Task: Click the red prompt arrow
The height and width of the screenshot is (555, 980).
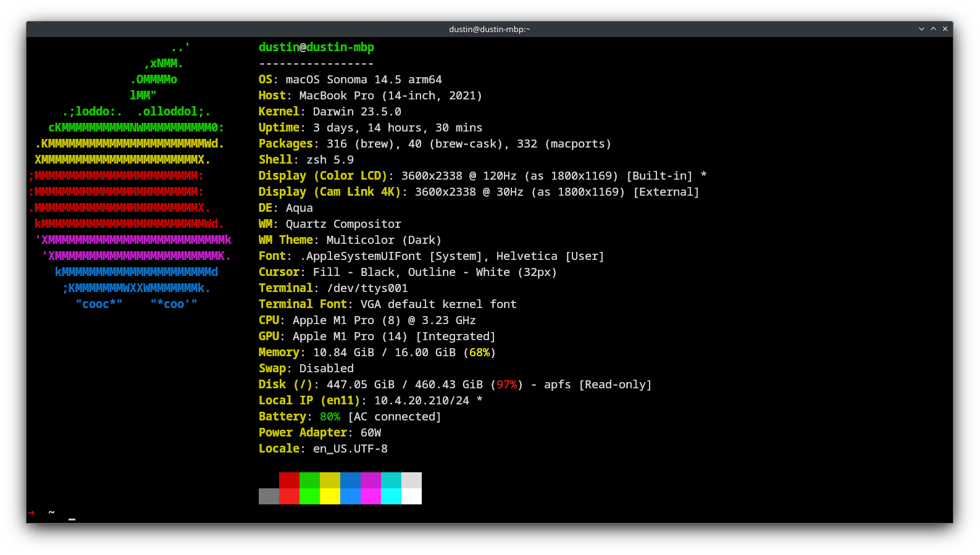Action: tap(31, 513)
